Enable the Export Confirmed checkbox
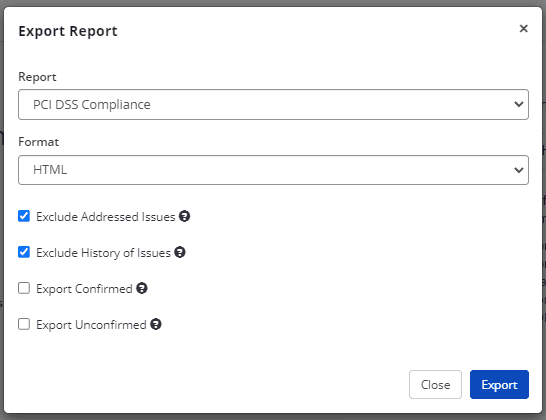546x420 pixels. coord(24,288)
